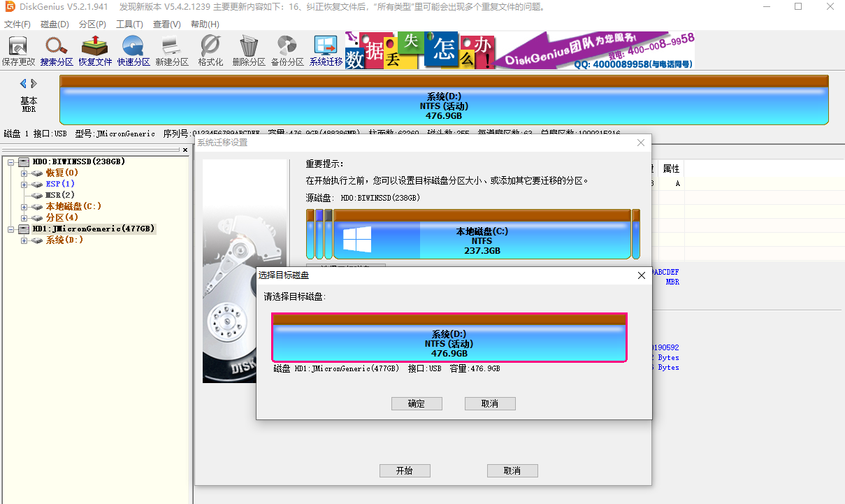
Task: Click the 属性 column header
Action: click(x=671, y=168)
